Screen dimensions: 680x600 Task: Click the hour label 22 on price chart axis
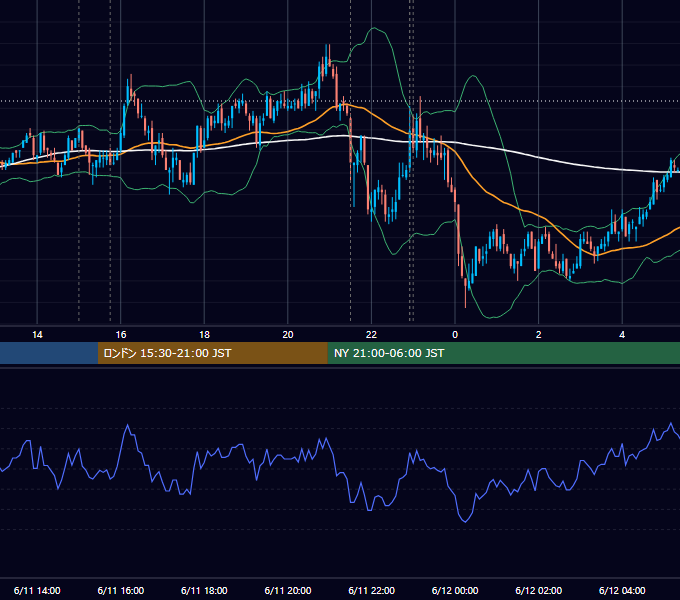point(371,335)
